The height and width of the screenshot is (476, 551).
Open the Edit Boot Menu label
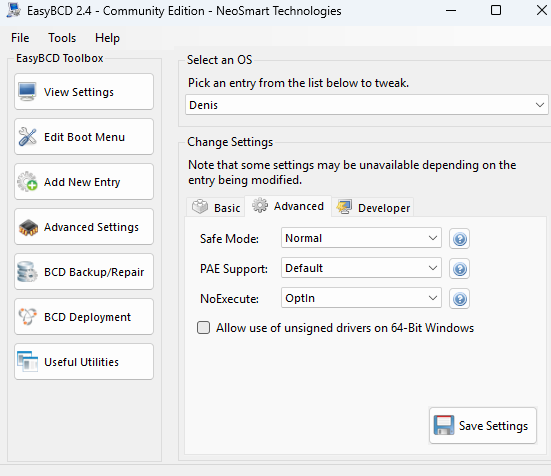84,137
